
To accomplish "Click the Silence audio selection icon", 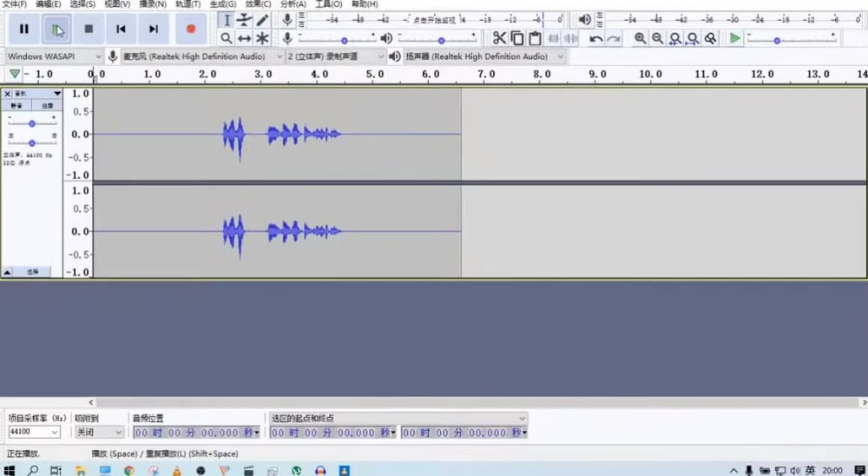I will [570, 38].
